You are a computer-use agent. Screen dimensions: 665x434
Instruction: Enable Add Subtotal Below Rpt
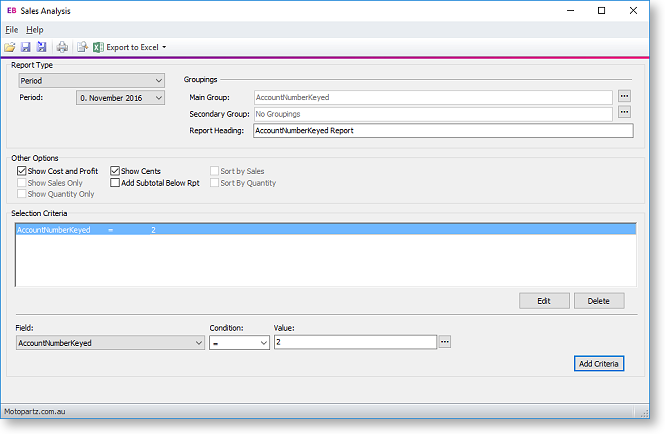click(115, 183)
